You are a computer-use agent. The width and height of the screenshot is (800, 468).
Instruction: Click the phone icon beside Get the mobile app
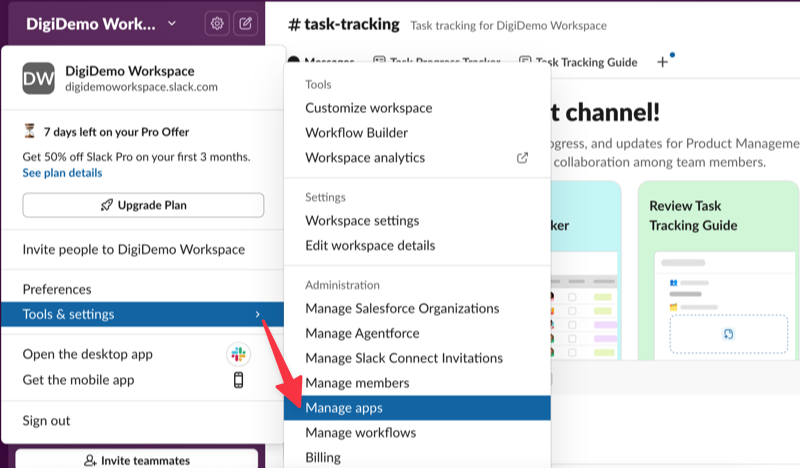click(238, 380)
